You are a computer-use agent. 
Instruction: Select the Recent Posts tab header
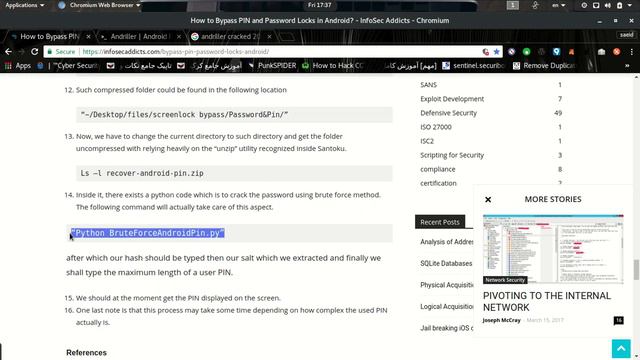[x=440, y=222]
